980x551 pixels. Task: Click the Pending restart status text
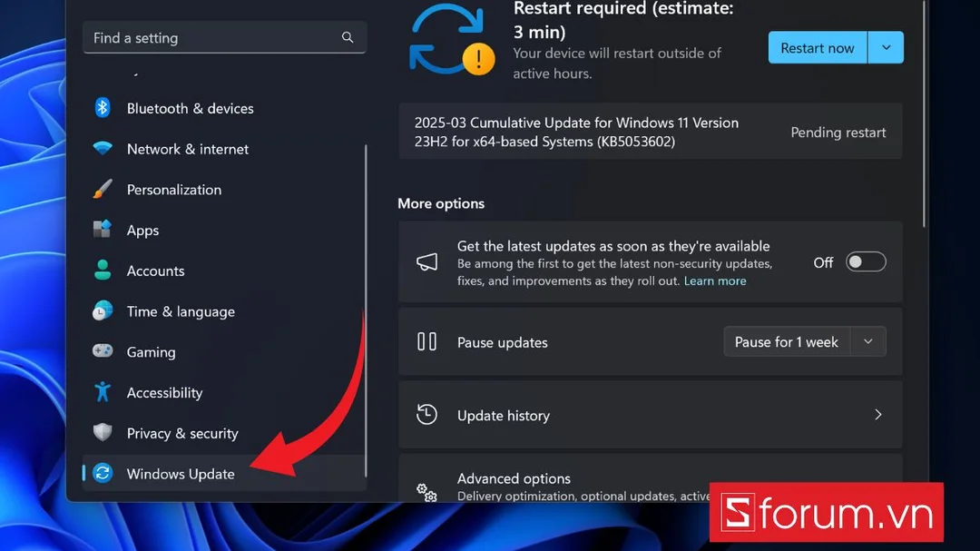pos(838,132)
